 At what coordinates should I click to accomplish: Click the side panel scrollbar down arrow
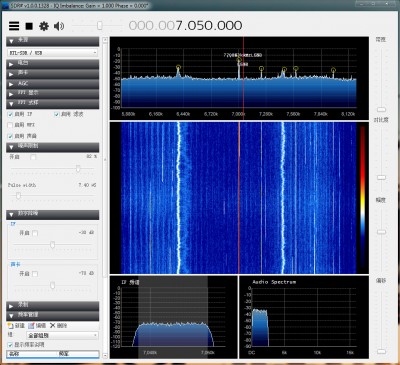[105, 356]
